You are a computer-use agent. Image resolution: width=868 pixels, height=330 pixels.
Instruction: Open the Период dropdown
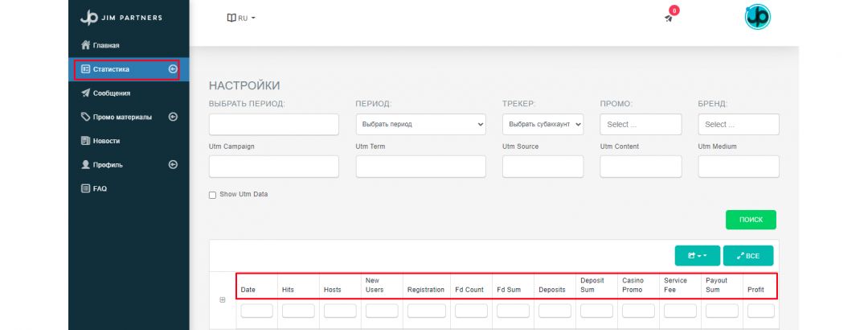420,125
